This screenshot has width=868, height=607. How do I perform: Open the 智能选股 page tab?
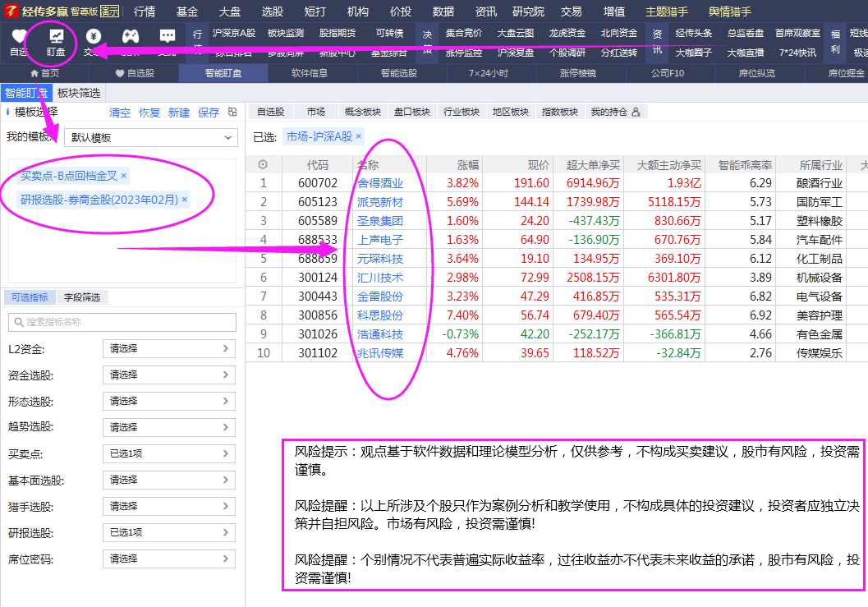[399, 73]
